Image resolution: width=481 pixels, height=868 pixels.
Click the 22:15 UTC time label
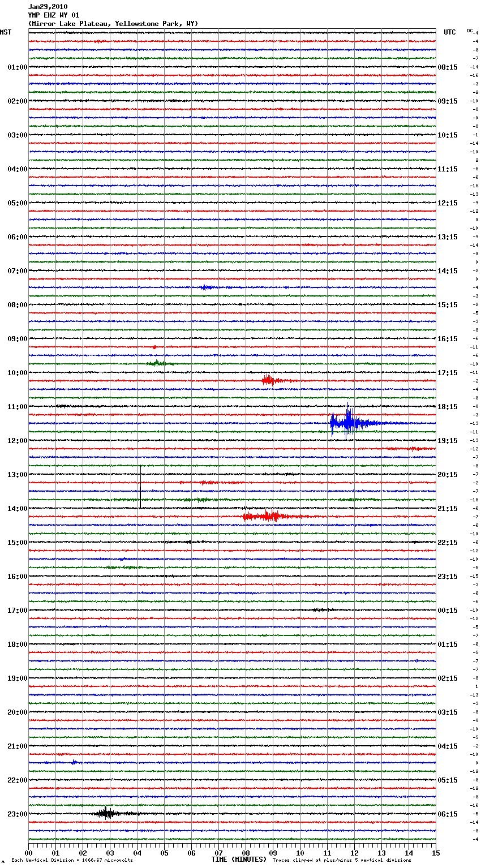[x=448, y=543]
